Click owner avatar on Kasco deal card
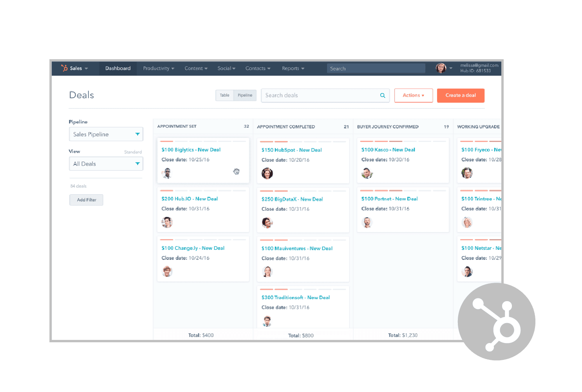Image resolution: width=582 pixels, height=392 pixels. click(x=367, y=173)
